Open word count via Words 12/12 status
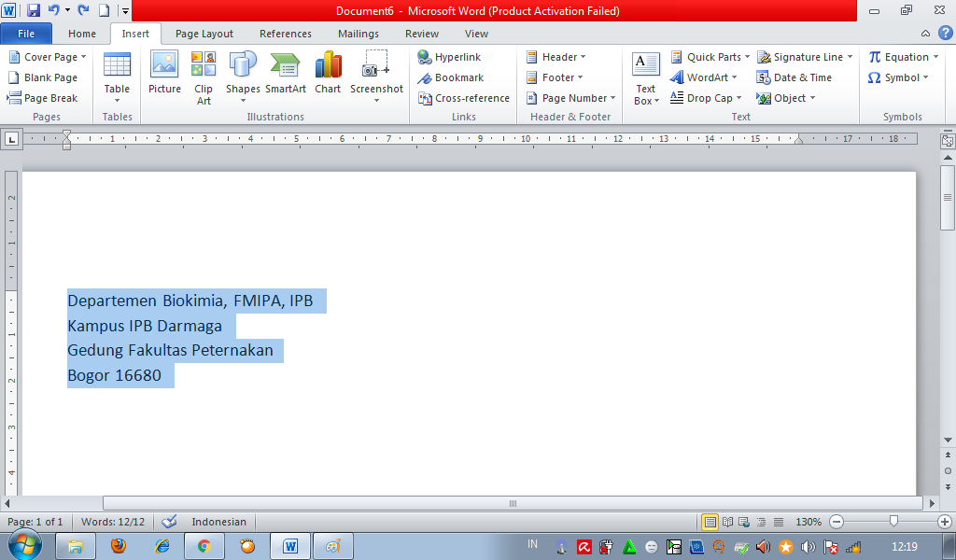The height and width of the screenshot is (560, 956). point(112,522)
